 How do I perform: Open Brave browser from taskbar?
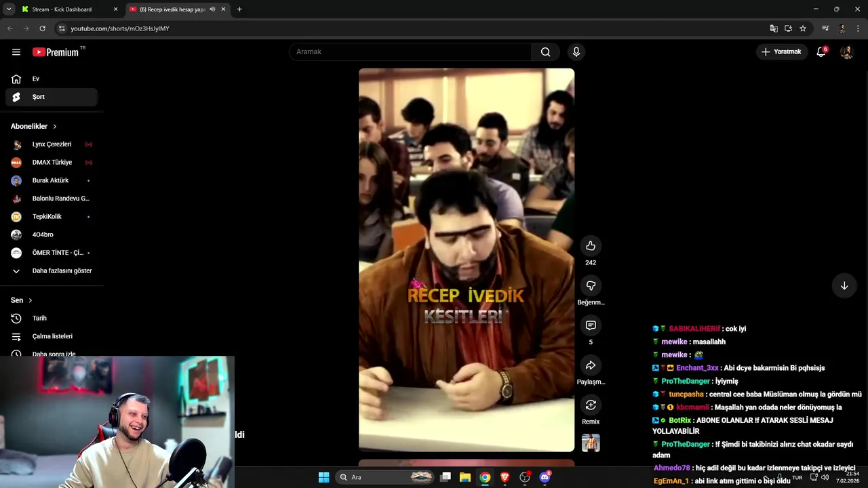(x=505, y=477)
